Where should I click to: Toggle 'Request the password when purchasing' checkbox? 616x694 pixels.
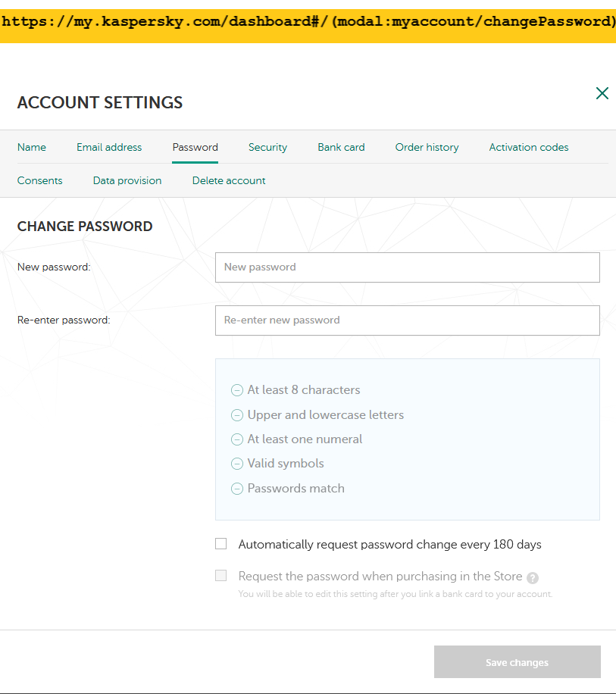(x=221, y=576)
